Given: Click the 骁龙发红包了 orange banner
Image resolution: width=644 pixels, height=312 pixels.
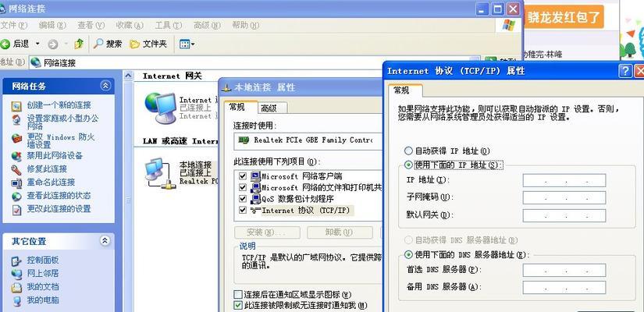Looking at the screenshot, I should coord(564,17).
